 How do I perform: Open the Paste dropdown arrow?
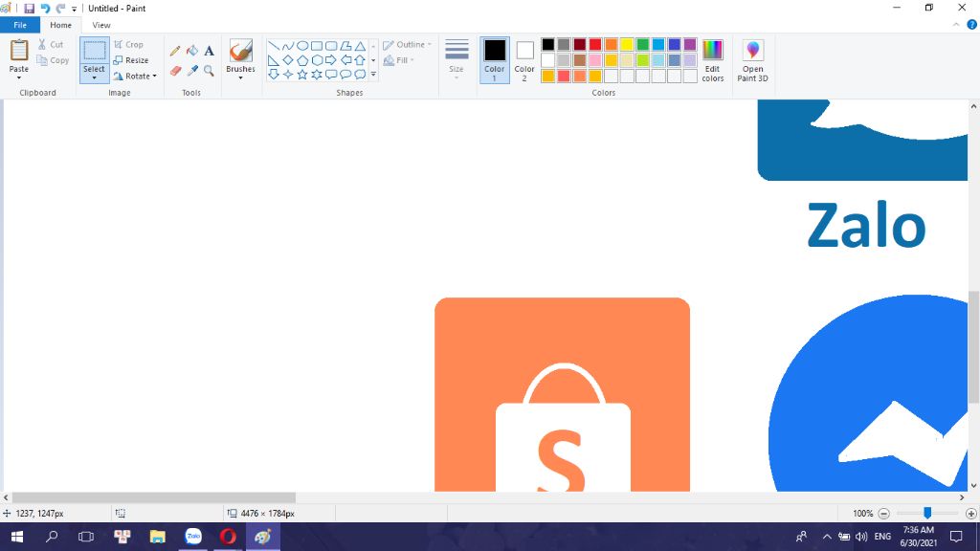[x=19, y=77]
